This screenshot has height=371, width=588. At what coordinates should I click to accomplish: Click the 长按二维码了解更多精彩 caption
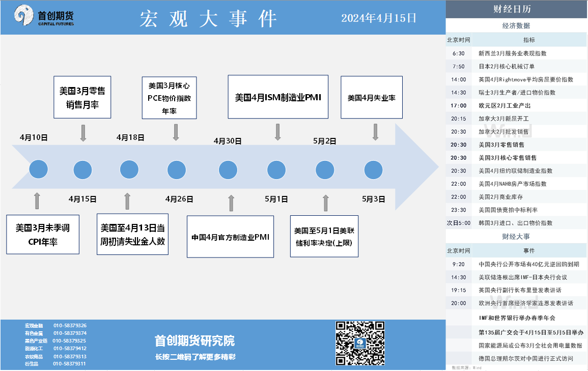click(x=195, y=357)
